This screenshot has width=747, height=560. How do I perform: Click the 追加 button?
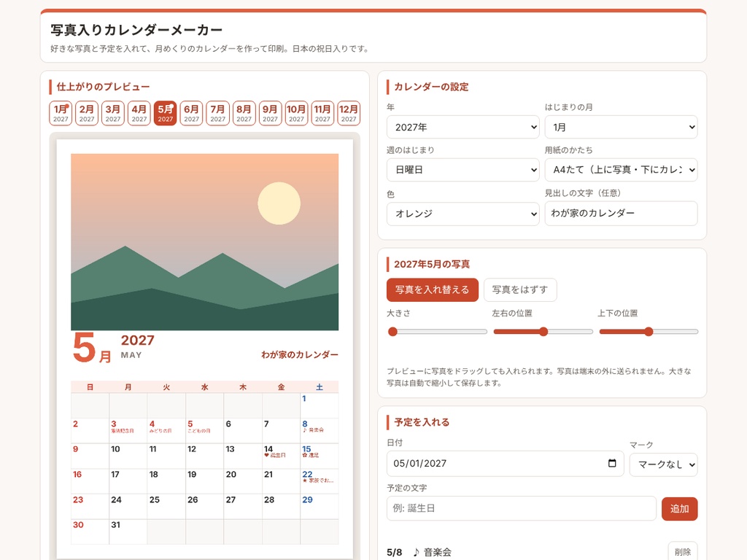point(679,508)
